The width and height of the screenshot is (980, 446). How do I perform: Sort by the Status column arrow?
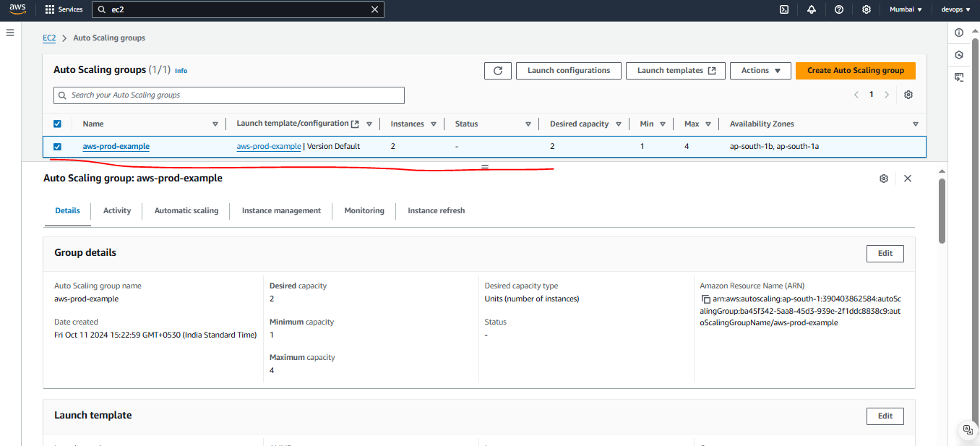pos(528,124)
